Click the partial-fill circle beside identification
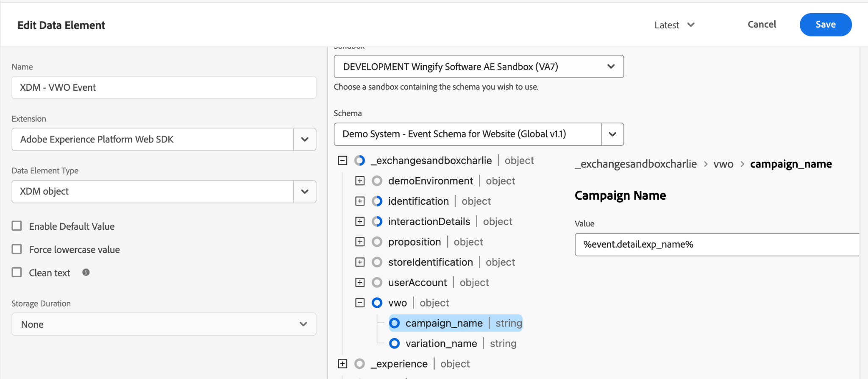The width and height of the screenshot is (868, 379). coord(377,201)
